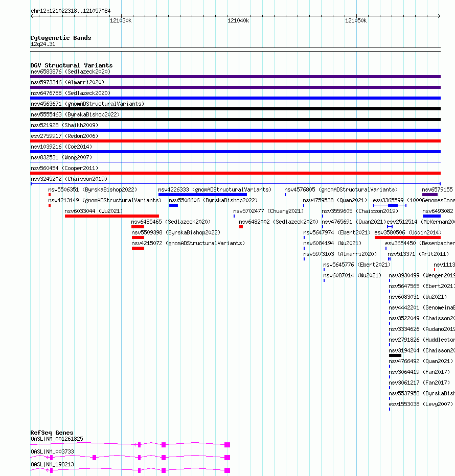Click the 121040k ruler tick label

pos(238,20)
